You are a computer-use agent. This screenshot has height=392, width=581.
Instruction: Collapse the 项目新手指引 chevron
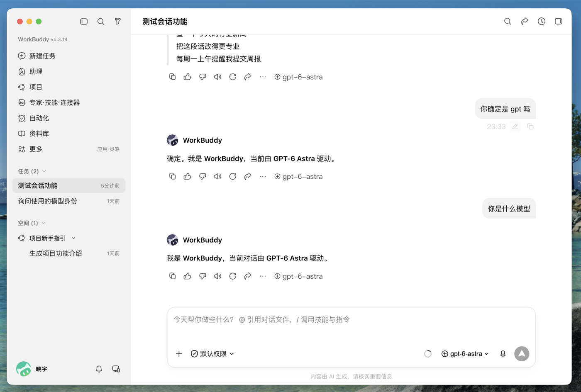pos(73,238)
